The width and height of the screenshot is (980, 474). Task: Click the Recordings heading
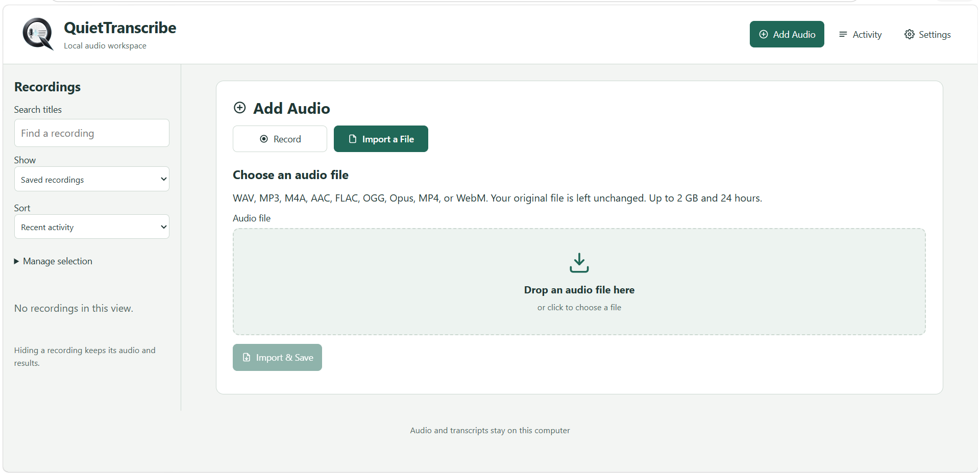pos(47,87)
